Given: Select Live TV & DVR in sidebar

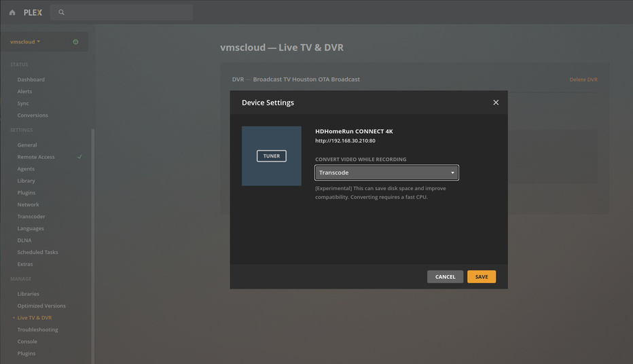Looking at the screenshot, I should point(35,318).
